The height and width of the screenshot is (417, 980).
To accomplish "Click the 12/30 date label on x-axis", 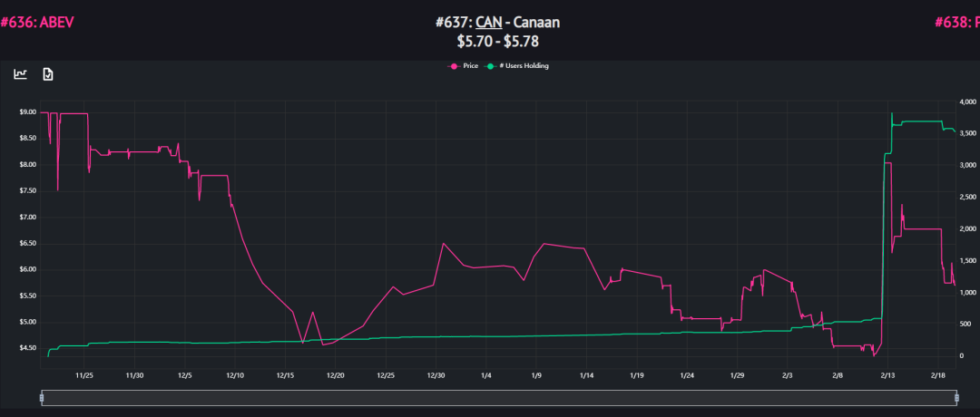I will [436, 374].
